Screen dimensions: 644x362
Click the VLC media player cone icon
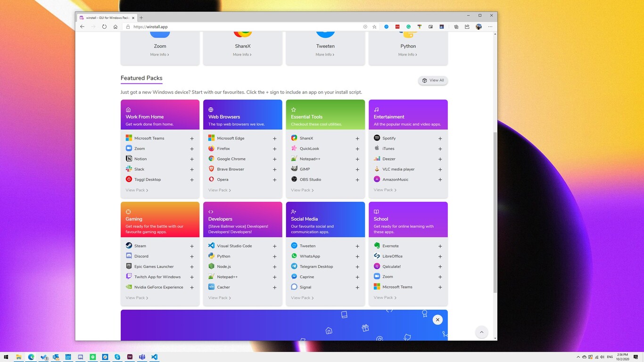pos(377,169)
